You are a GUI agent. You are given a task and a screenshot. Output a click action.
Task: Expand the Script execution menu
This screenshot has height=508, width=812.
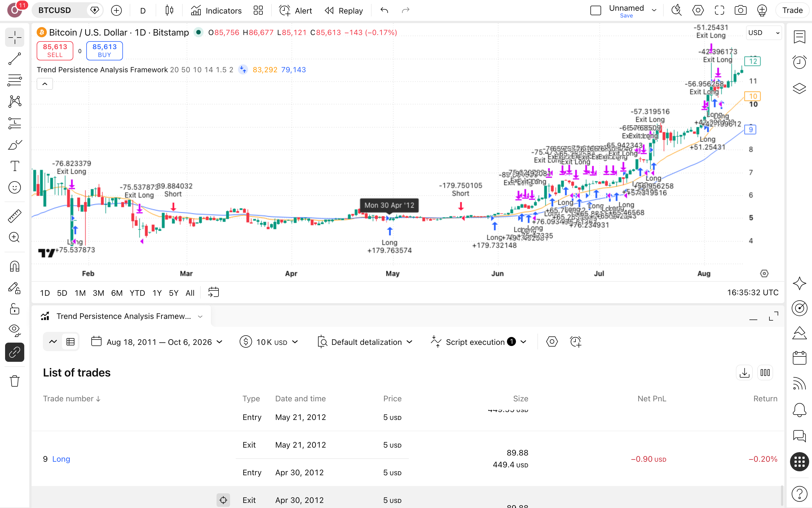[478, 342]
